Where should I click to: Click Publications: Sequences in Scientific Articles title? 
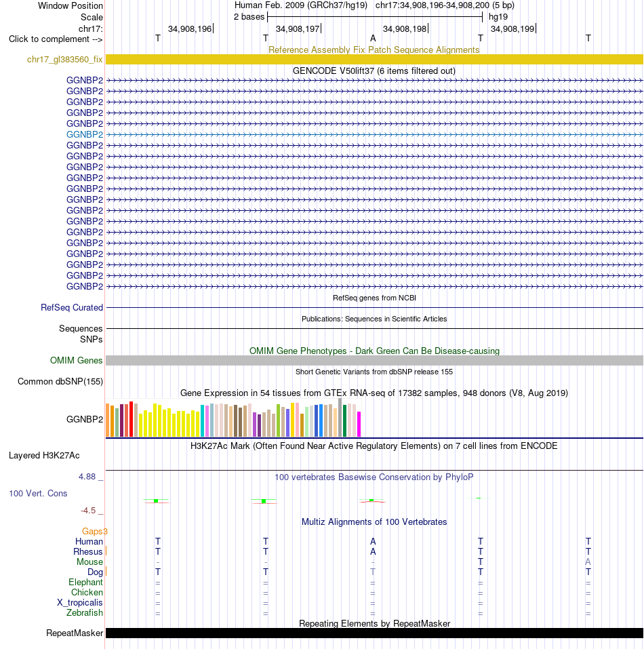[374, 319]
